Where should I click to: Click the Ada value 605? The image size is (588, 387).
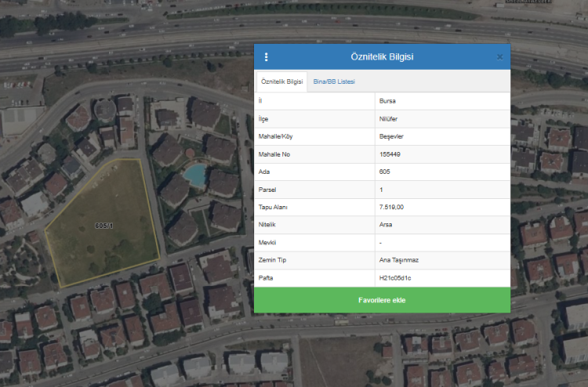click(384, 172)
